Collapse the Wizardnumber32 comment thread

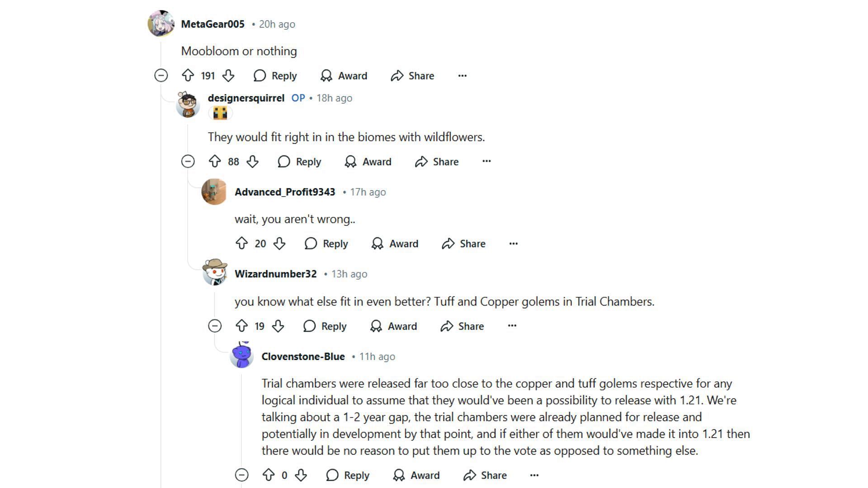[215, 326]
